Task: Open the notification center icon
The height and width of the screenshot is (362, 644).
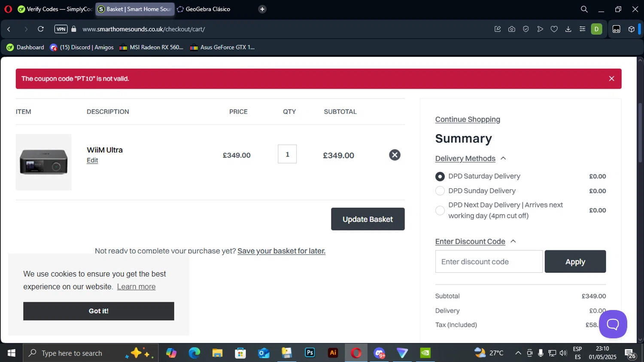Action: click(x=630, y=353)
